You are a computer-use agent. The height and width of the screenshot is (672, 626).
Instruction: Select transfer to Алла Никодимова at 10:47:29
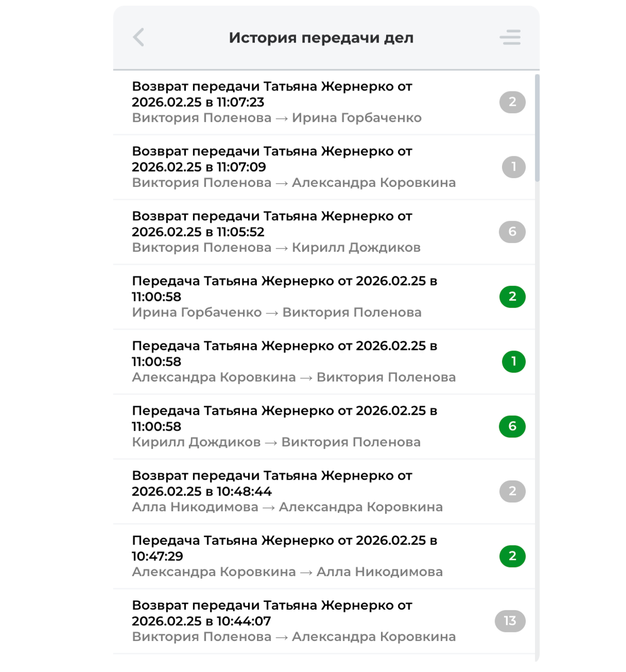click(x=291, y=556)
